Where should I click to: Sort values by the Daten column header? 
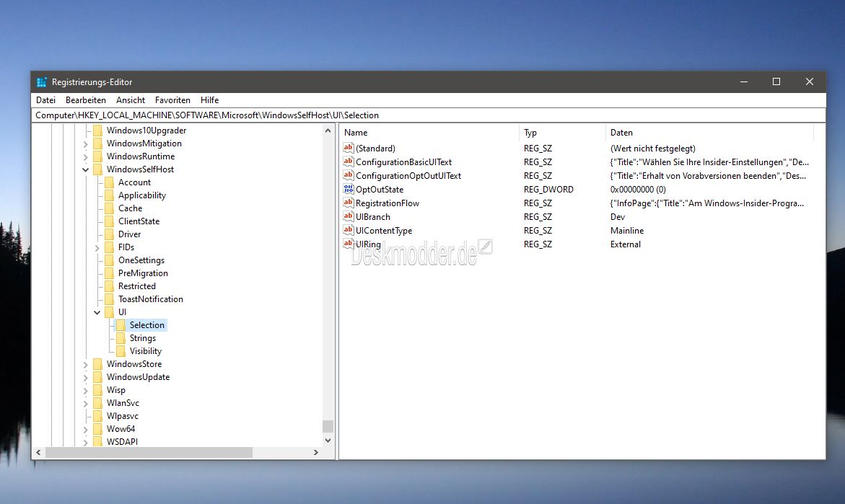[709, 133]
